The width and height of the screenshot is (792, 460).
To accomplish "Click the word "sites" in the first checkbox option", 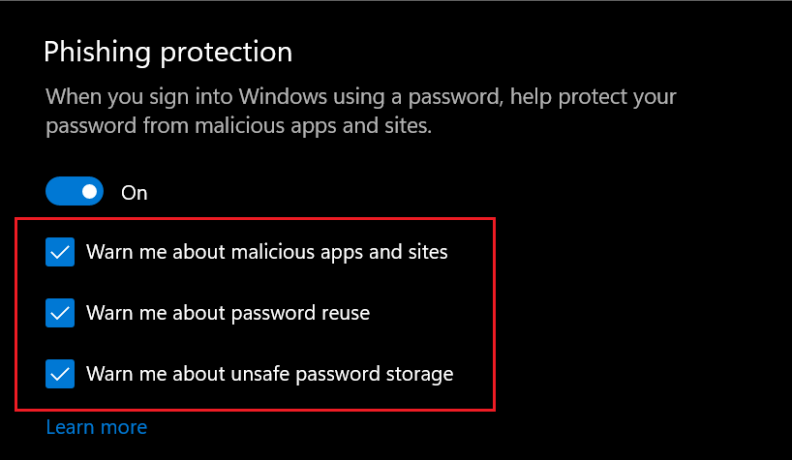I will coord(428,252).
